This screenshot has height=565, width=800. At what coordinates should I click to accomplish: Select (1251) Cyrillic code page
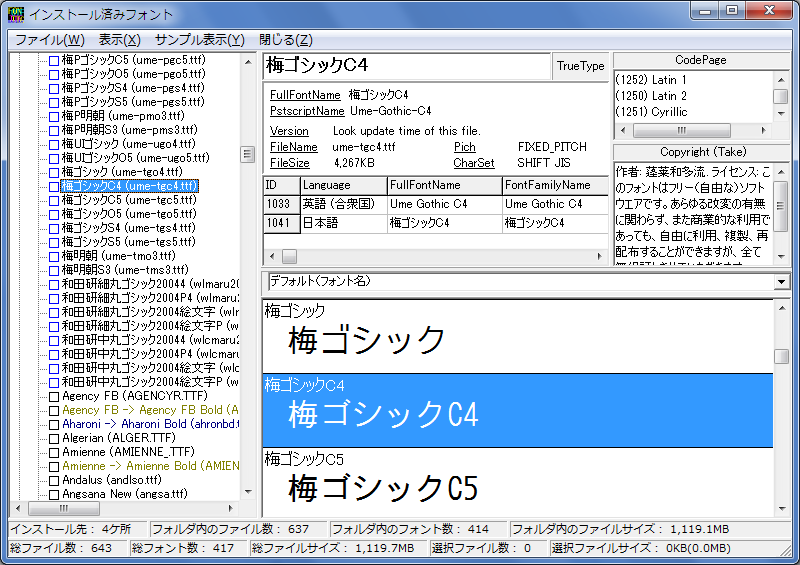click(x=651, y=112)
